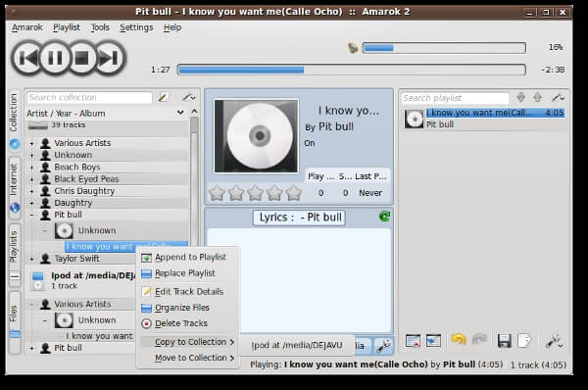Choose Organize Files
Viewport: 588px width, 390px height.
(187, 308)
